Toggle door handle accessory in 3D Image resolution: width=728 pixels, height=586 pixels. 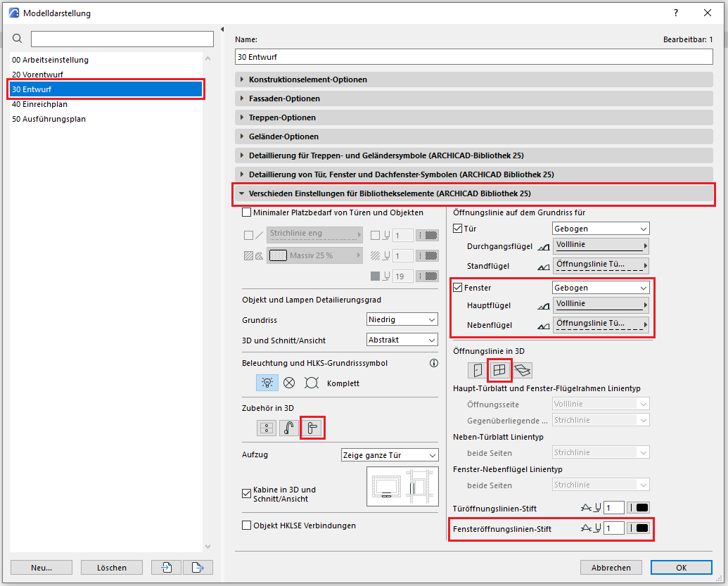click(x=312, y=428)
